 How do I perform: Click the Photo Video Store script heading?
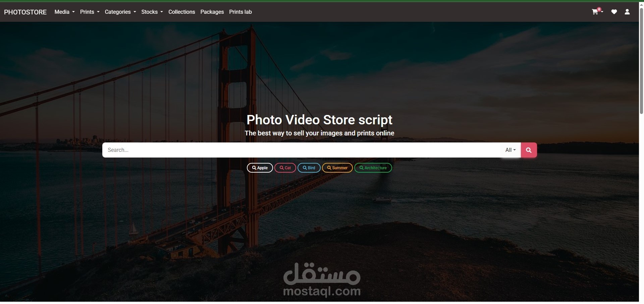click(319, 120)
